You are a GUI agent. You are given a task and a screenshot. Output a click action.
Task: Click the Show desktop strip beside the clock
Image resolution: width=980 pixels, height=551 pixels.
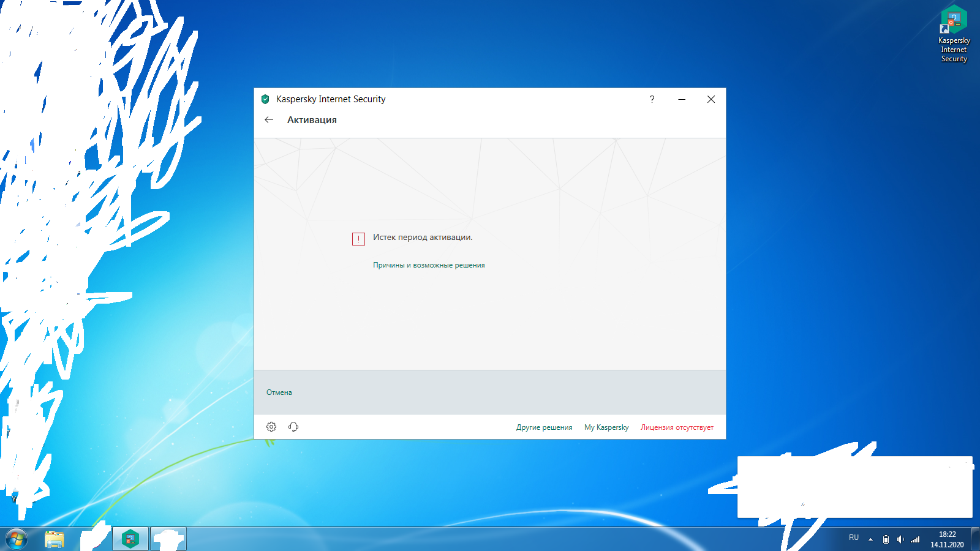click(976, 539)
